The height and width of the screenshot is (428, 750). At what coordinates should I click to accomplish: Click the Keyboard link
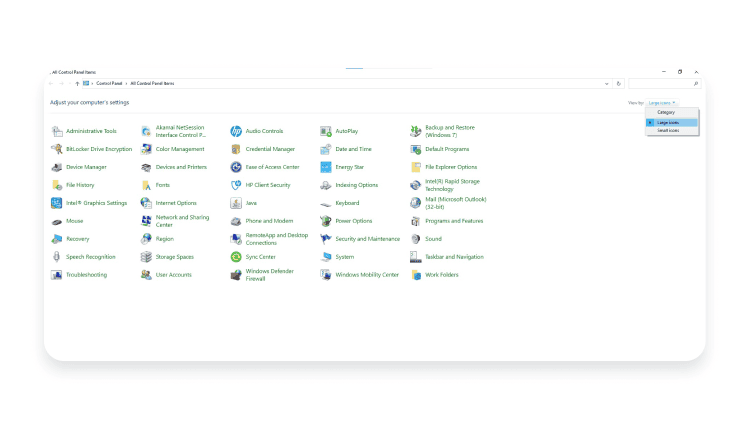click(347, 203)
